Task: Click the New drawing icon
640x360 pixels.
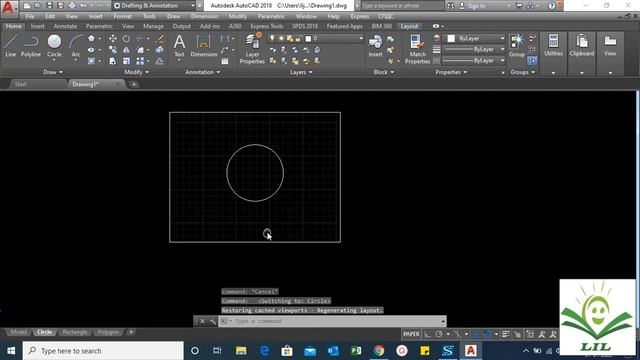Action: 27,6
